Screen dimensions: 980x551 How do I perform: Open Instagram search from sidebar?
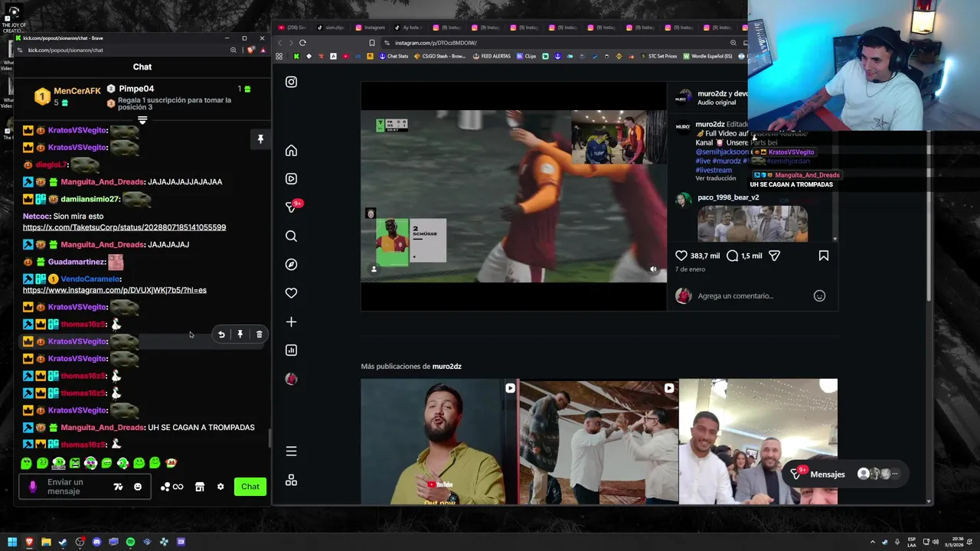(x=291, y=236)
